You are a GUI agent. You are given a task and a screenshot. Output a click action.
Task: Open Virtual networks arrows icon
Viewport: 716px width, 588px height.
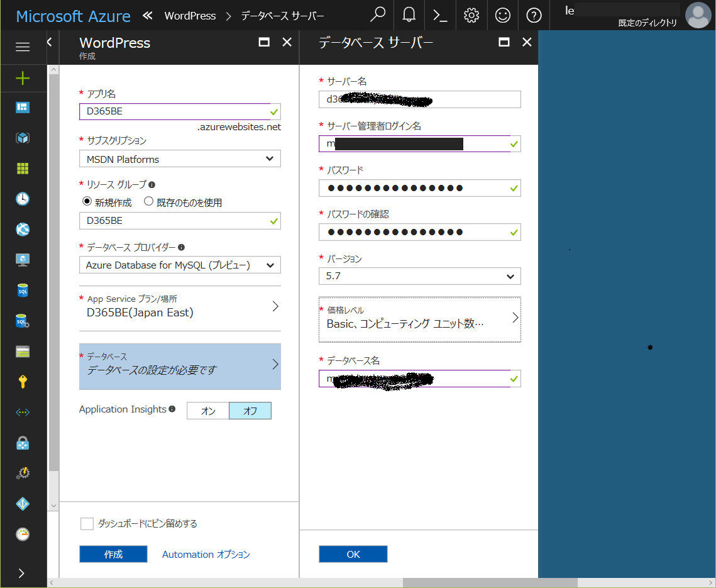[x=23, y=413]
